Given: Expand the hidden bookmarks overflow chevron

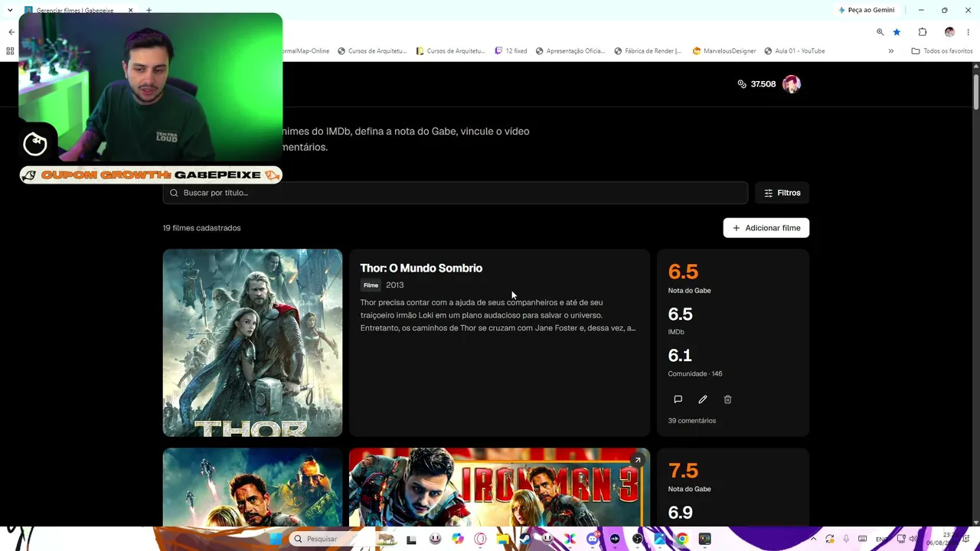Looking at the screenshot, I should [x=890, y=51].
